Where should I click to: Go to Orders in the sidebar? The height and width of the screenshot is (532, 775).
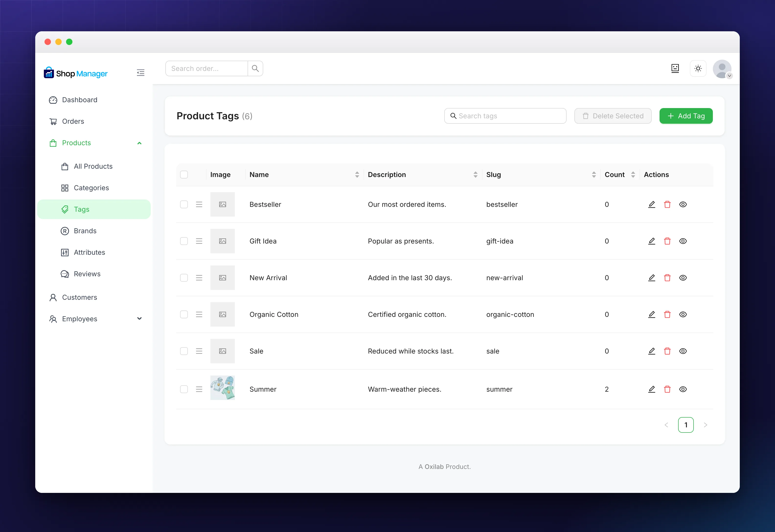(94, 121)
